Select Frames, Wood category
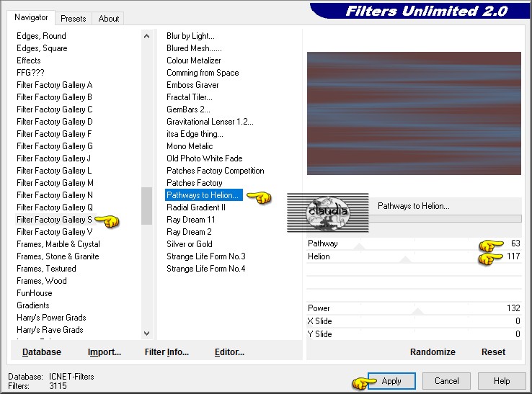Screen dimensions: 532x394 coord(42,281)
